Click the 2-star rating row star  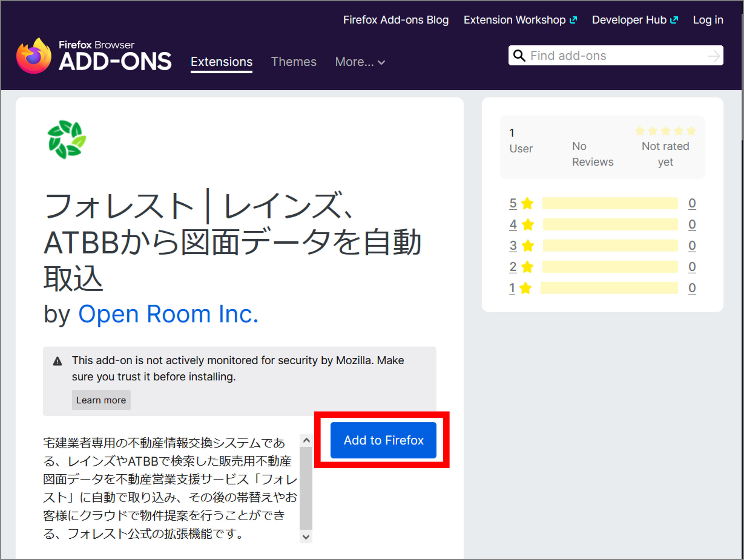527,267
